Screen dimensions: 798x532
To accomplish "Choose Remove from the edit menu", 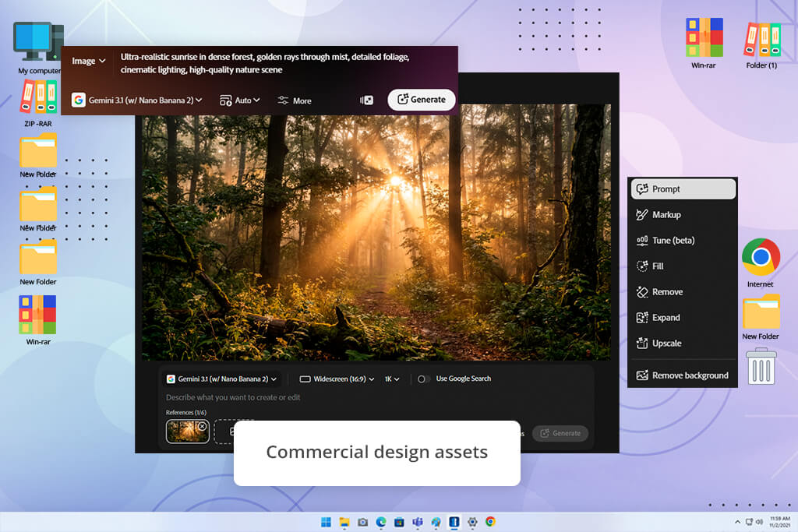I will (x=683, y=292).
